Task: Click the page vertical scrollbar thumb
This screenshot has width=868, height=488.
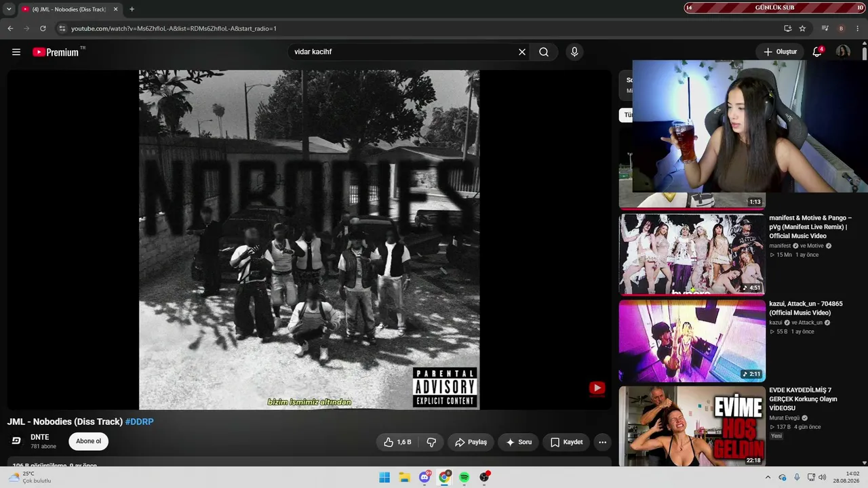Action: (x=865, y=52)
